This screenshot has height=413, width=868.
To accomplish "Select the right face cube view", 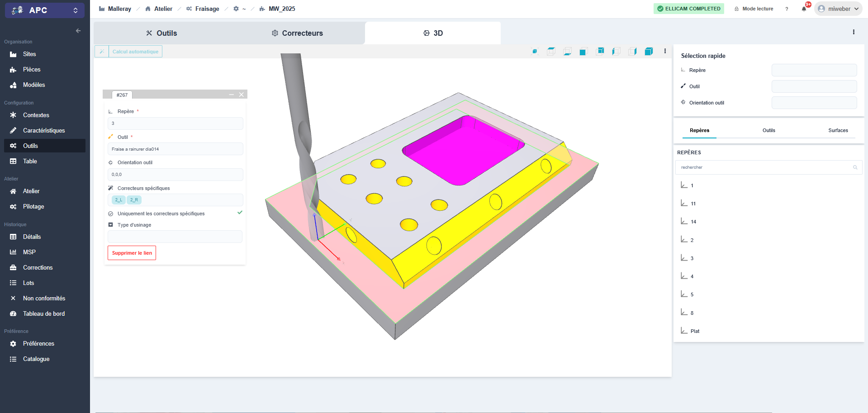I will pos(632,52).
